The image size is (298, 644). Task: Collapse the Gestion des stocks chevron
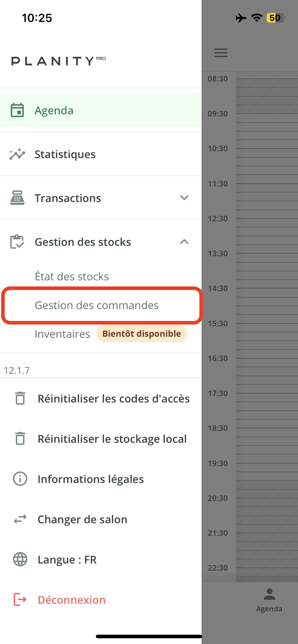tap(184, 242)
